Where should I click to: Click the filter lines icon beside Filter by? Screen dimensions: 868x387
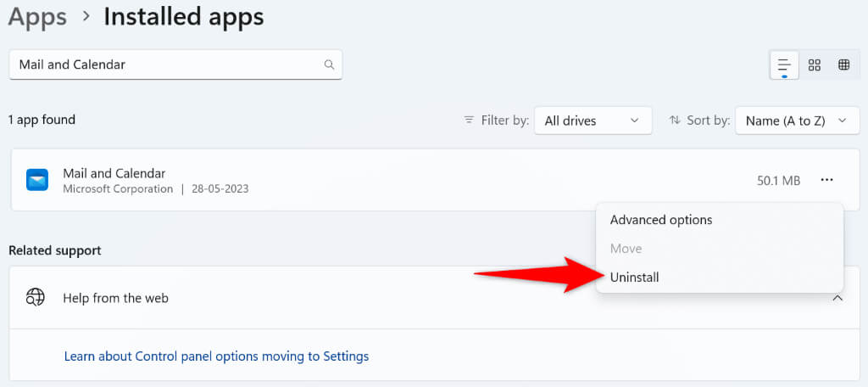[469, 121]
